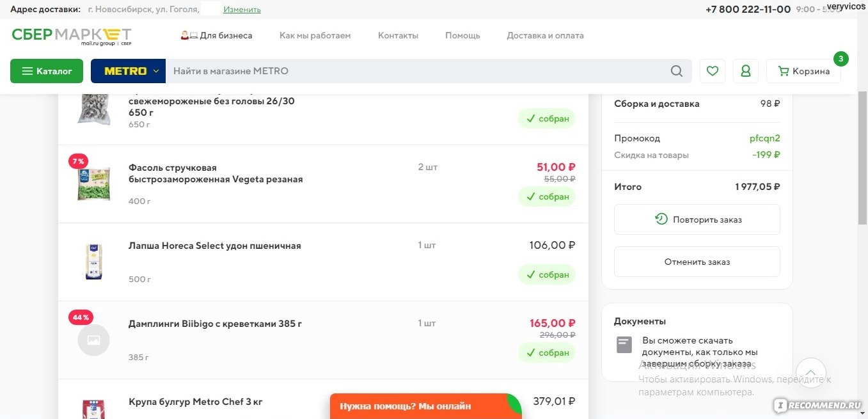Click the SberMarket logo
The height and width of the screenshot is (419, 868).
[72, 36]
